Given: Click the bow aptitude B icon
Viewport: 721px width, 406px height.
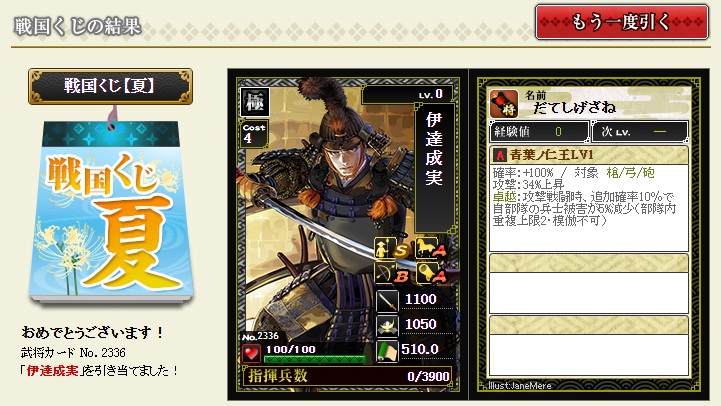Looking at the screenshot, I should [391, 273].
